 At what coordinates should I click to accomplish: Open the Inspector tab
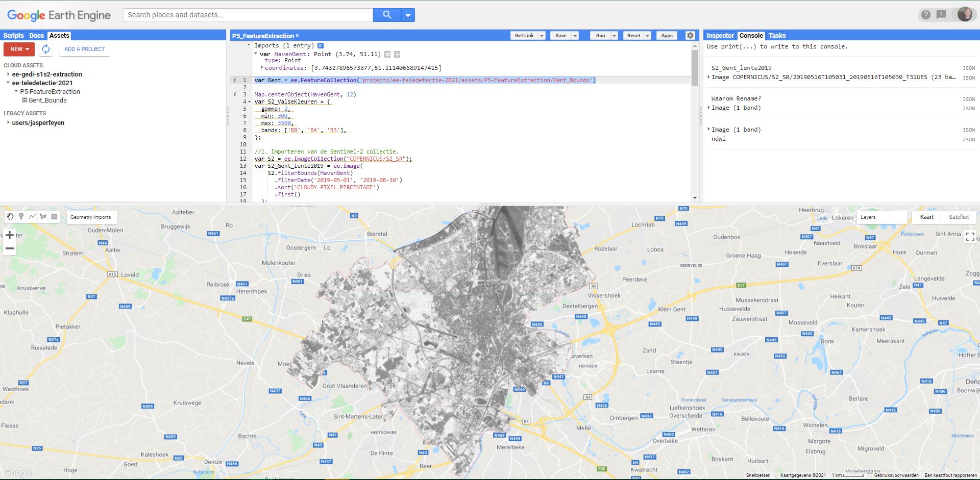coord(720,36)
